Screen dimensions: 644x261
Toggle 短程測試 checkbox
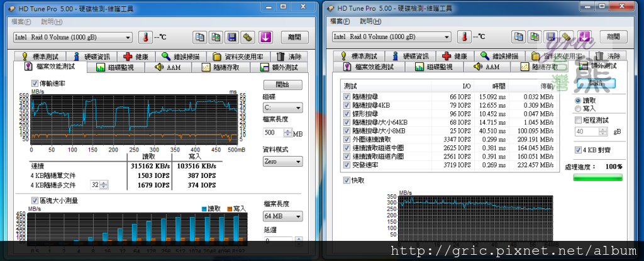point(579,120)
